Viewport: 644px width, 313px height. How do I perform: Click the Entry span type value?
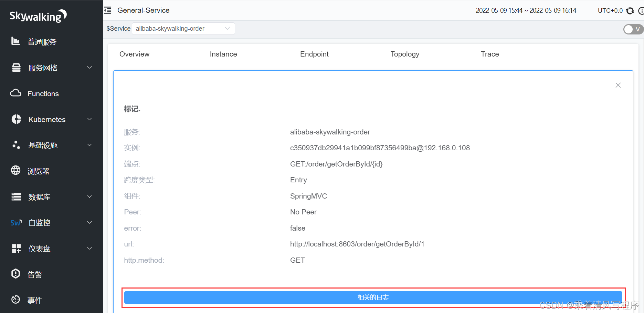click(x=298, y=180)
